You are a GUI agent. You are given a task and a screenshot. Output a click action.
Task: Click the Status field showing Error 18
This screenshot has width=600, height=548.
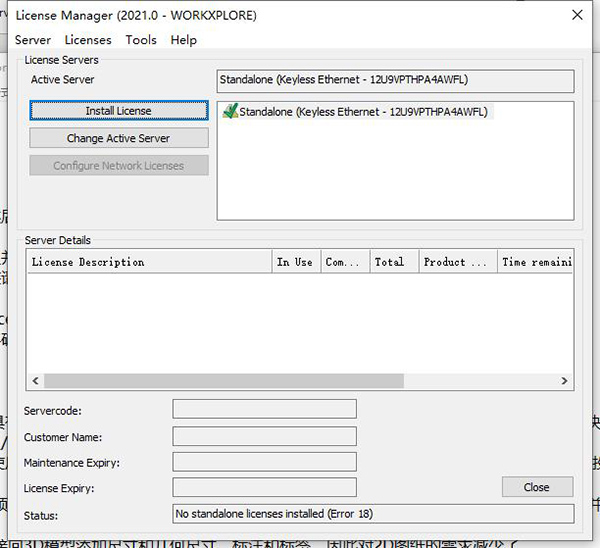(373, 514)
